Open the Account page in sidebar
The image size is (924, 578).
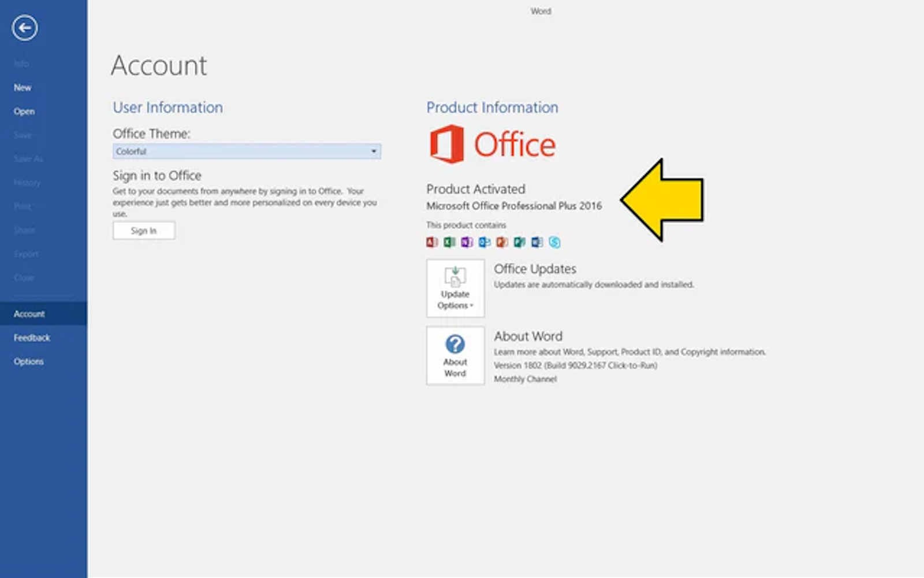(x=43, y=314)
